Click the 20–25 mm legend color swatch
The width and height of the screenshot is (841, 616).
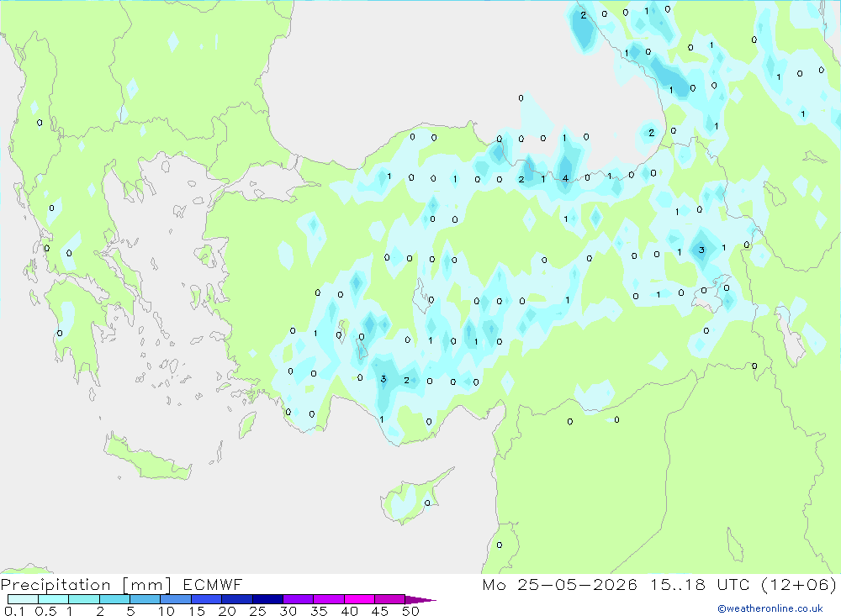(237, 599)
